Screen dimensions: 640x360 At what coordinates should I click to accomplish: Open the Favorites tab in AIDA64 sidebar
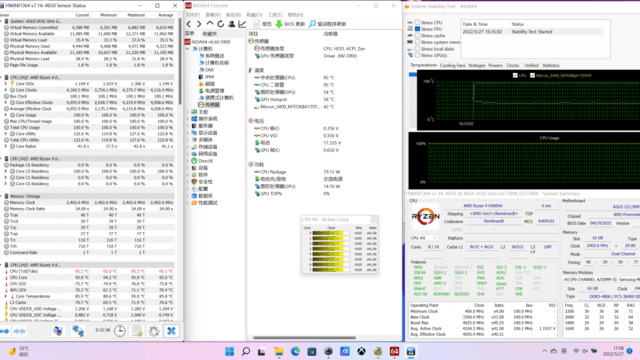(x=210, y=33)
